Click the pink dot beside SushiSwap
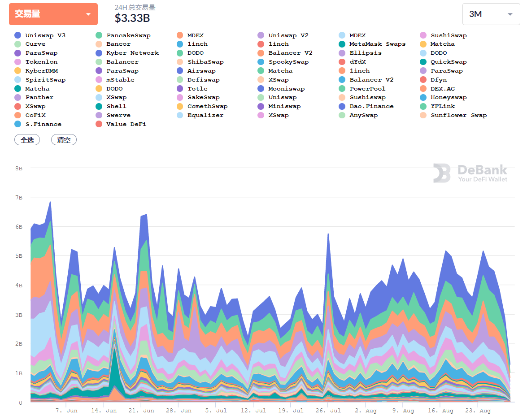527x420 pixels. point(423,35)
